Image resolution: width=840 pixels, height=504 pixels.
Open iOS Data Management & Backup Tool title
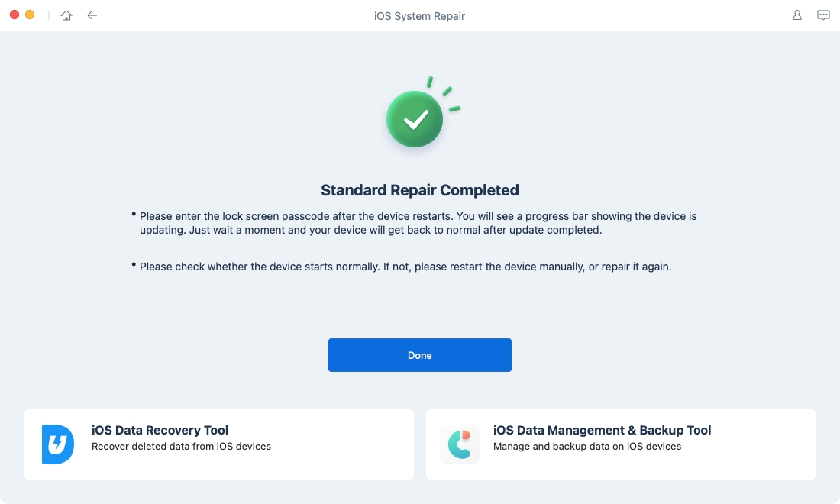tap(602, 430)
